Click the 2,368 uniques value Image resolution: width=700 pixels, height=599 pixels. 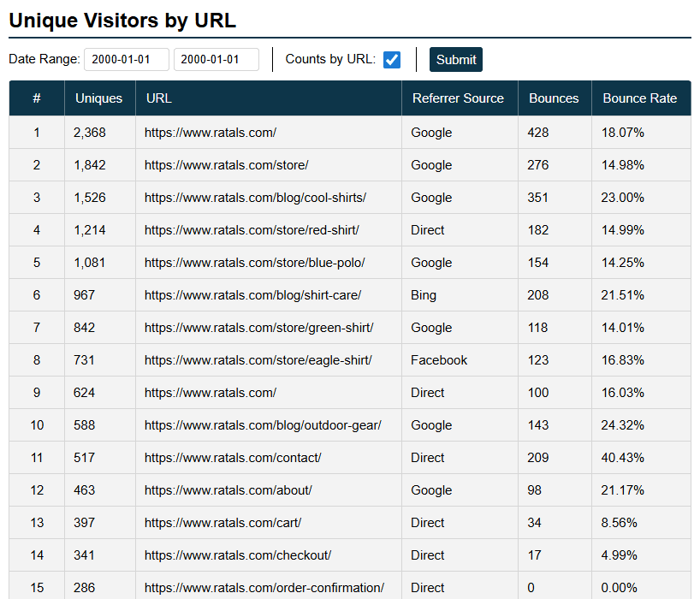point(90,133)
